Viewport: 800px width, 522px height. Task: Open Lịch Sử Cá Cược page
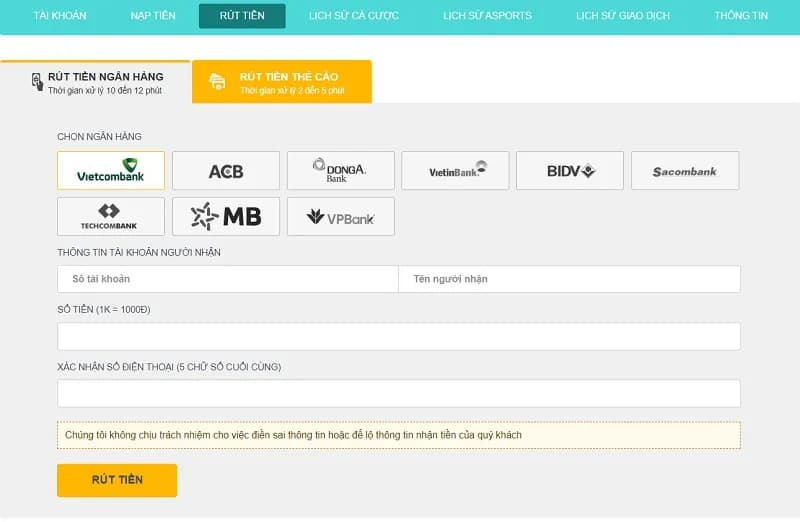click(354, 16)
